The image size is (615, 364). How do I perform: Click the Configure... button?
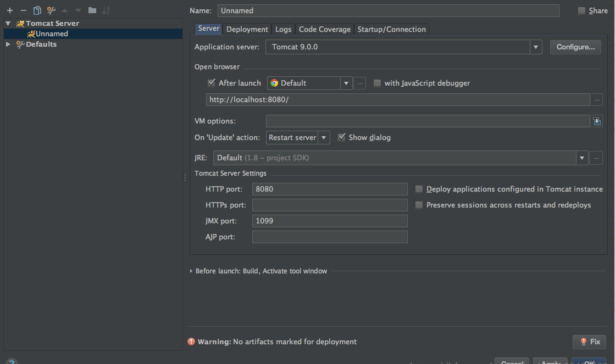click(x=575, y=47)
